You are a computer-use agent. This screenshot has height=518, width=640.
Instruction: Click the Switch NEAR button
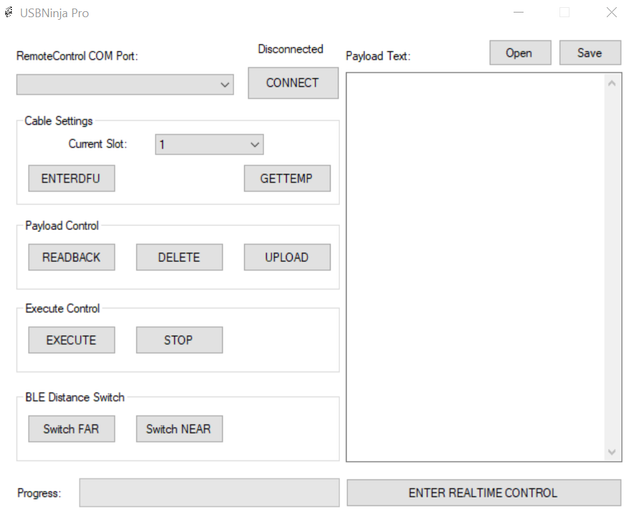[x=179, y=429]
